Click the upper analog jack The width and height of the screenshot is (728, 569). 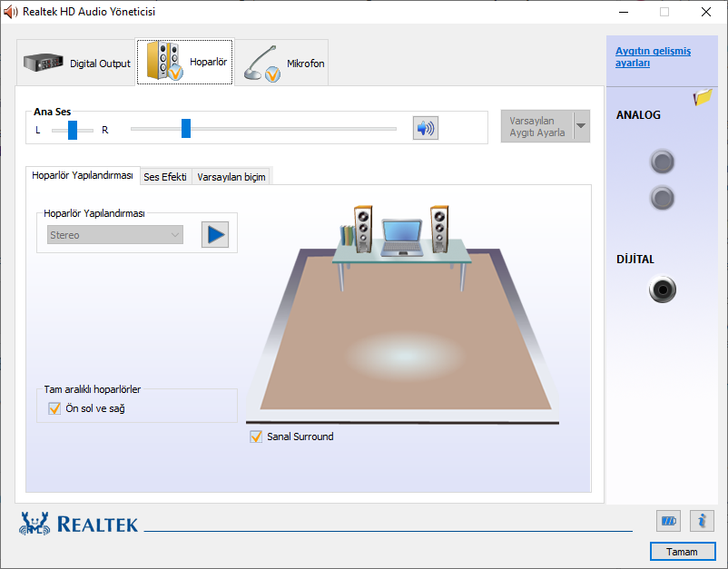(662, 162)
